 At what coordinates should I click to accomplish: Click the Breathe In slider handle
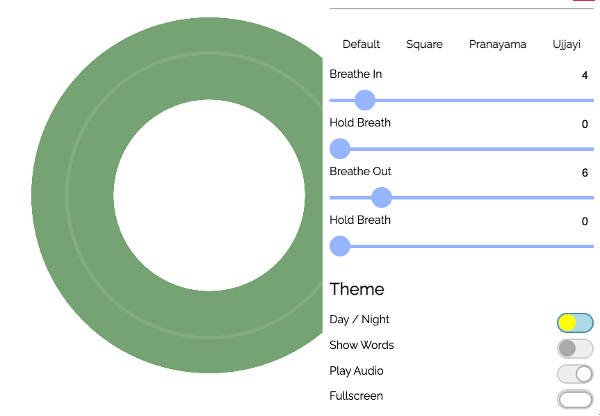(365, 100)
